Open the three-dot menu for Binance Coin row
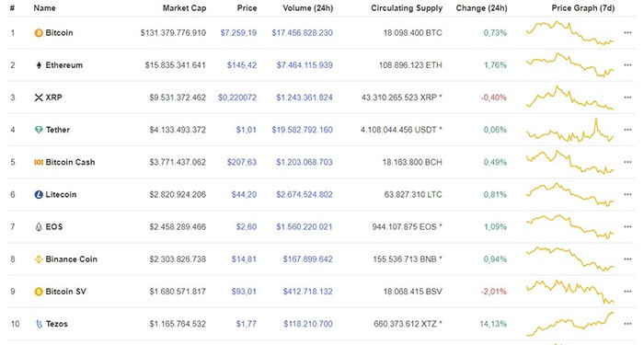Viewport: 644px width, 345px height. point(627,259)
